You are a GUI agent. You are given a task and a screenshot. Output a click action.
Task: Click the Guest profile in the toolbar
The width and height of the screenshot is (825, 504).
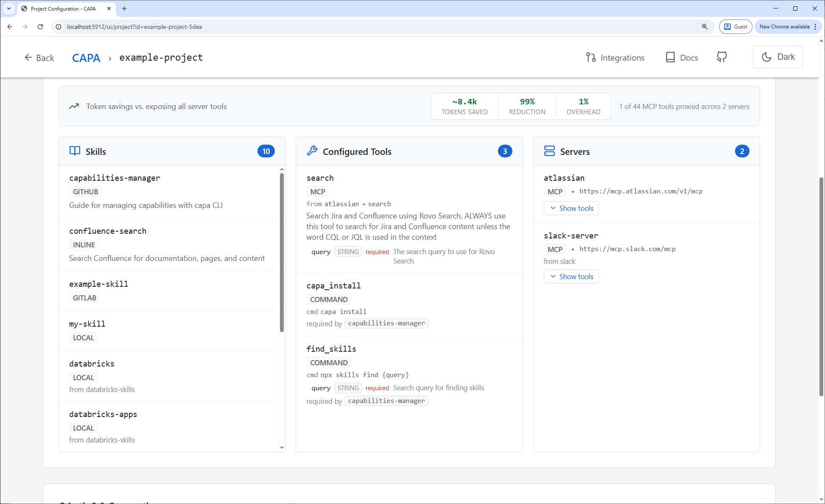pyautogui.click(x=736, y=26)
